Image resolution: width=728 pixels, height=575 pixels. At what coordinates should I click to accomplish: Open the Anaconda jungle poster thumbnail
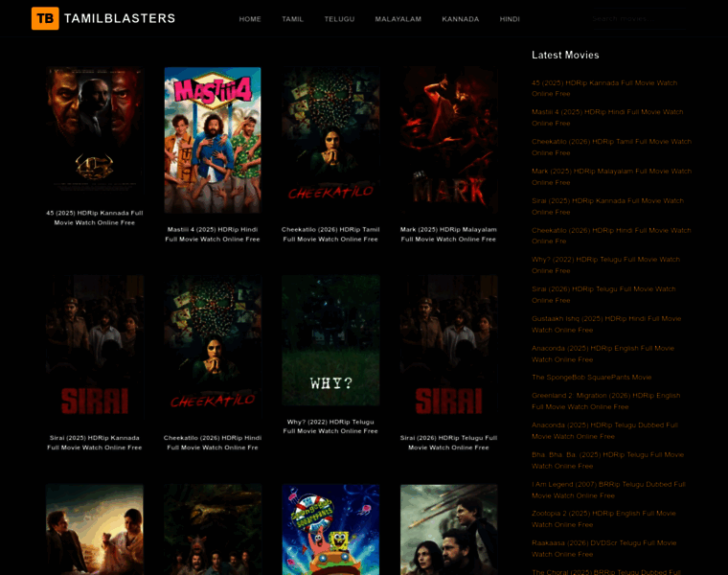tap(213, 530)
